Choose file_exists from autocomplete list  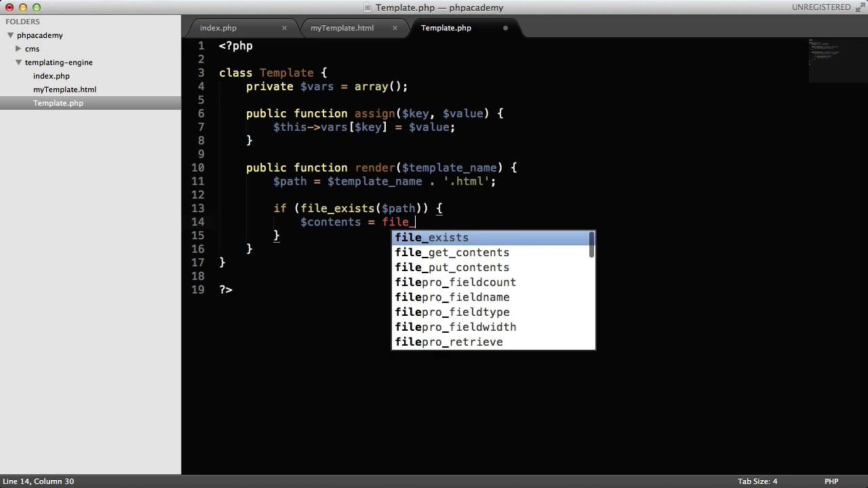(490, 237)
